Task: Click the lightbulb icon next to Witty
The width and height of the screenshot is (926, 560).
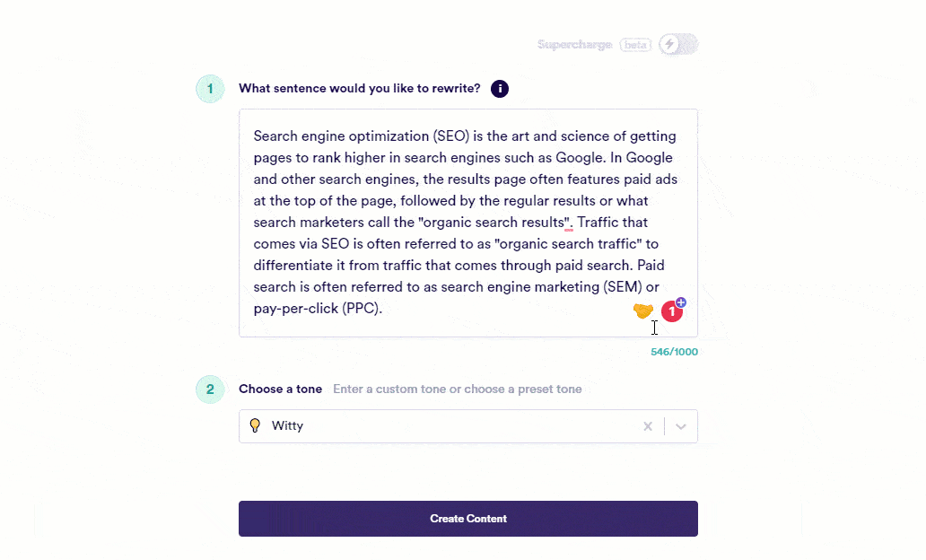Action: click(255, 426)
